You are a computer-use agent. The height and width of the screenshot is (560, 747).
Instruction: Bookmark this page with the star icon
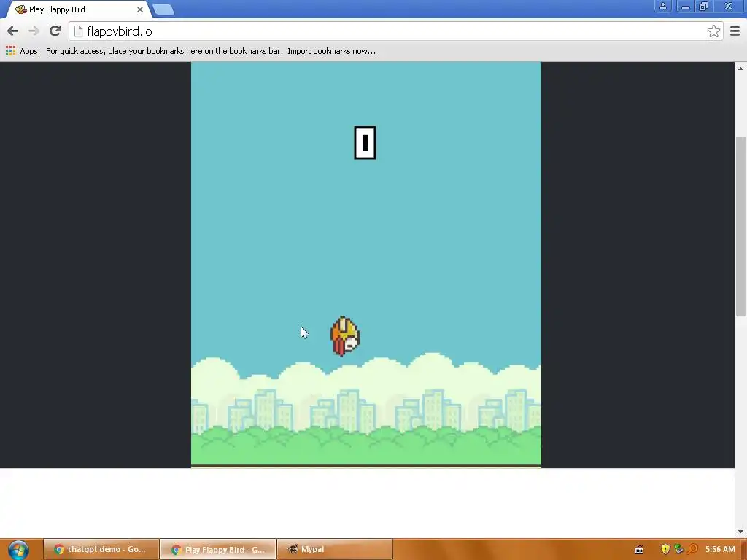tap(713, 31)
